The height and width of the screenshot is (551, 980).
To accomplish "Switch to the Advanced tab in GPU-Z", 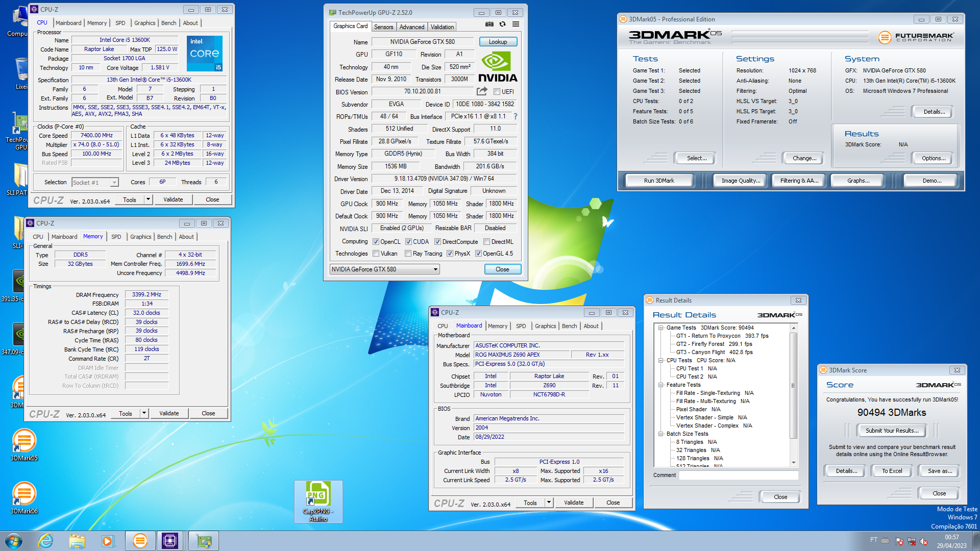I will pos(411,27).
